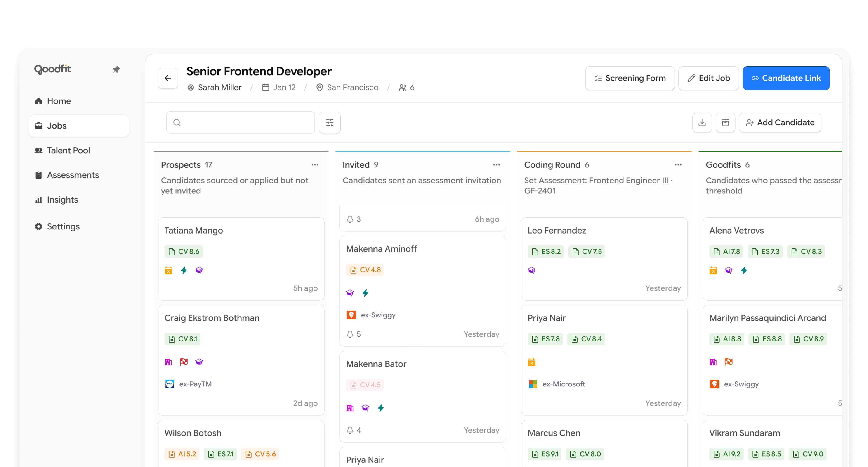Click the lightning icon on Tatiana Mango's card
The height and width of the screenshot is (467, 868).
pos(184,270)
